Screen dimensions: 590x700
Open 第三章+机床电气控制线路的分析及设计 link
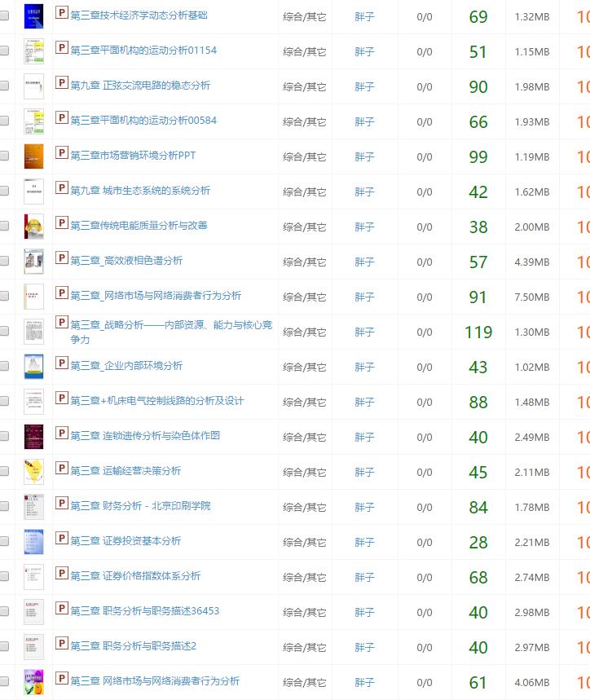pos(156,401)
